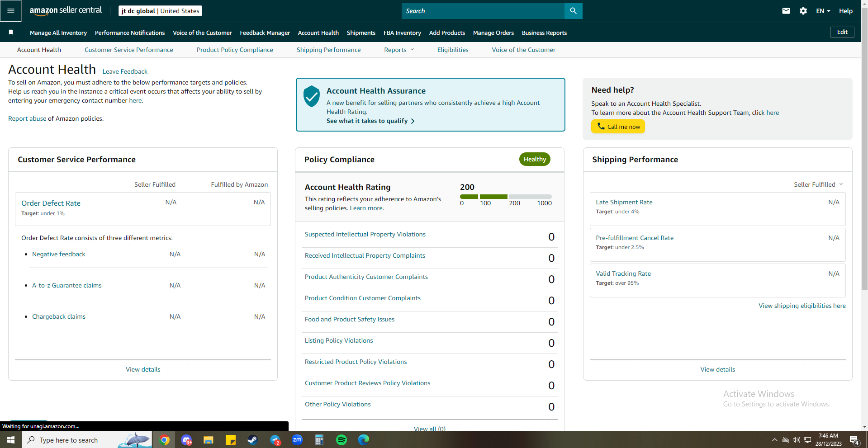Viewport: 868px width, 448px height.
Task: Open Listing Policy Violations link
Action: [x=339, y=340]
